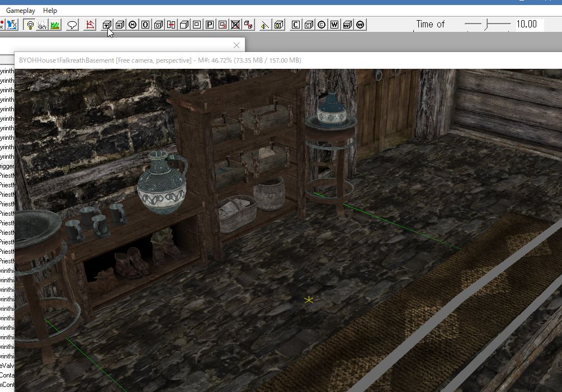The height and width of the screenshot is (392, 562).
Task: Click the square icon marked W
Action: pos(334,25)
